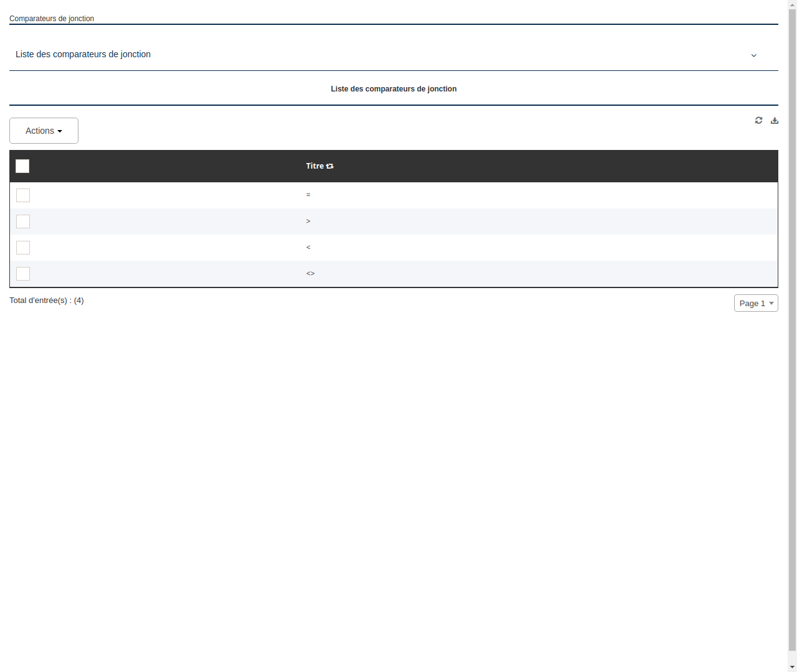797x672 pixels.
Task: Click the Total d'entrée(s) count text
Action: pos(47,301)
